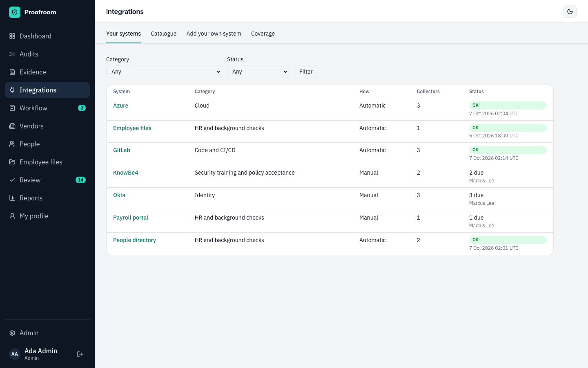
Task: Click the Ada Admin user name
Action: pyautogui.click(x=41, y=351)
